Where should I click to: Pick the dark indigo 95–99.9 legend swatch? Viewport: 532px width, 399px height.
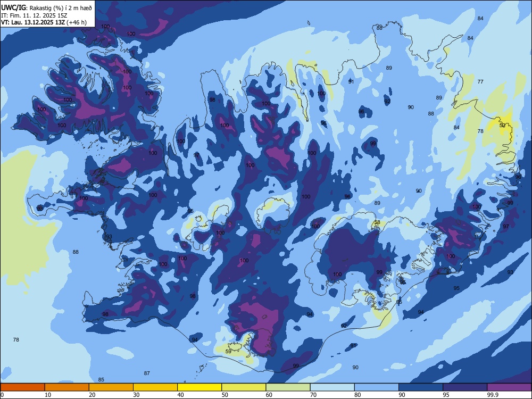coord(465,387)
